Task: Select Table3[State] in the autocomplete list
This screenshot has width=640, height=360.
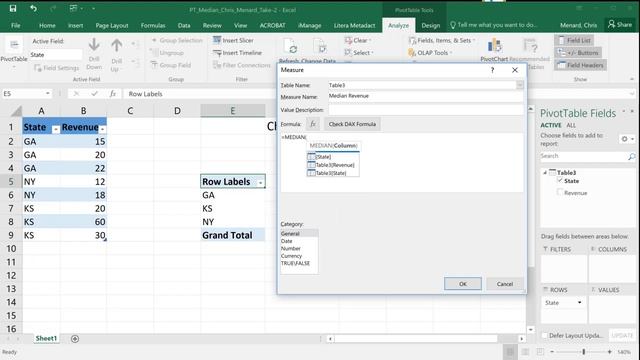Action: (x=333, y=173)
